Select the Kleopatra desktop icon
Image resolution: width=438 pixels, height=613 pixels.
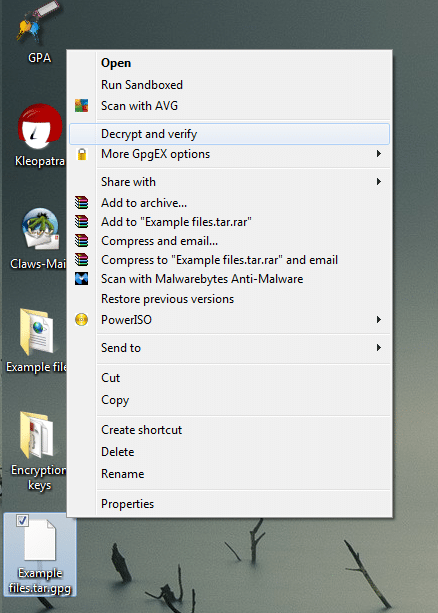pos(39,126)
